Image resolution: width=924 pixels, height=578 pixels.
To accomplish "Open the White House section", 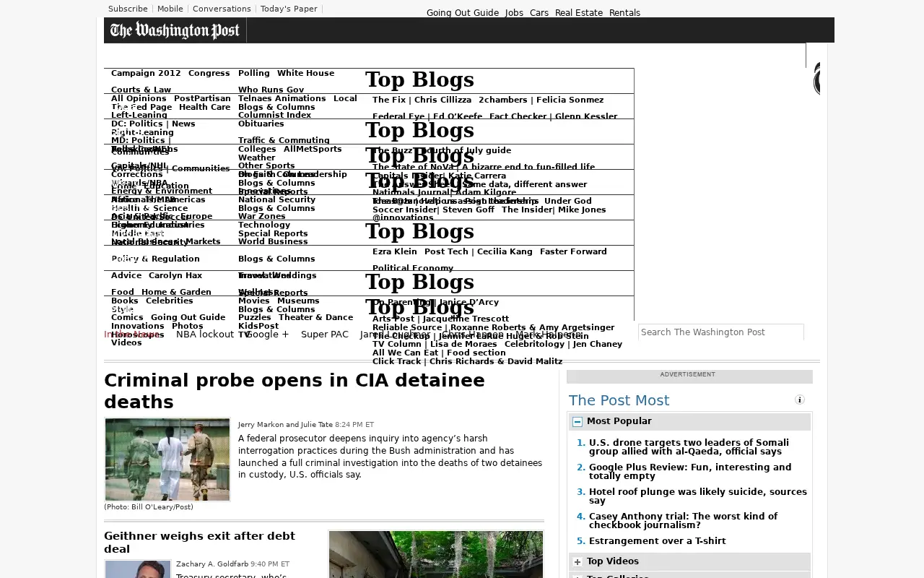I will pyautogui.click(x=305, y=73).
